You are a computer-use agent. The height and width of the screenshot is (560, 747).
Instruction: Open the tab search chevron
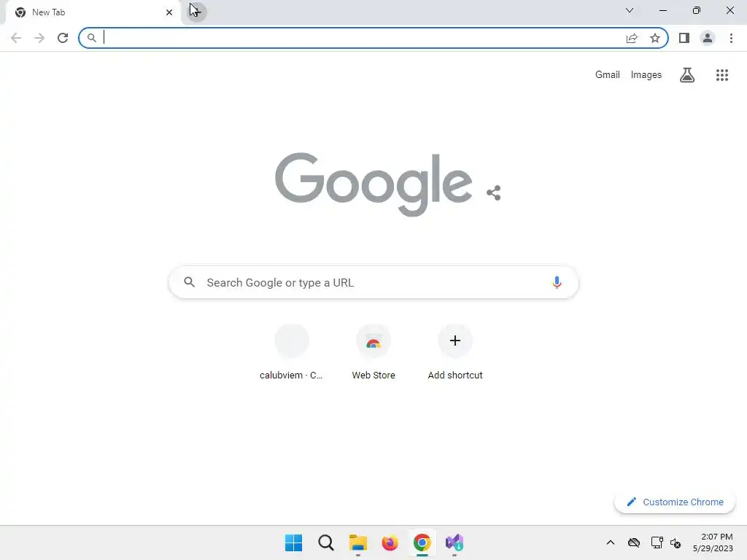click(x=630, y=10)
